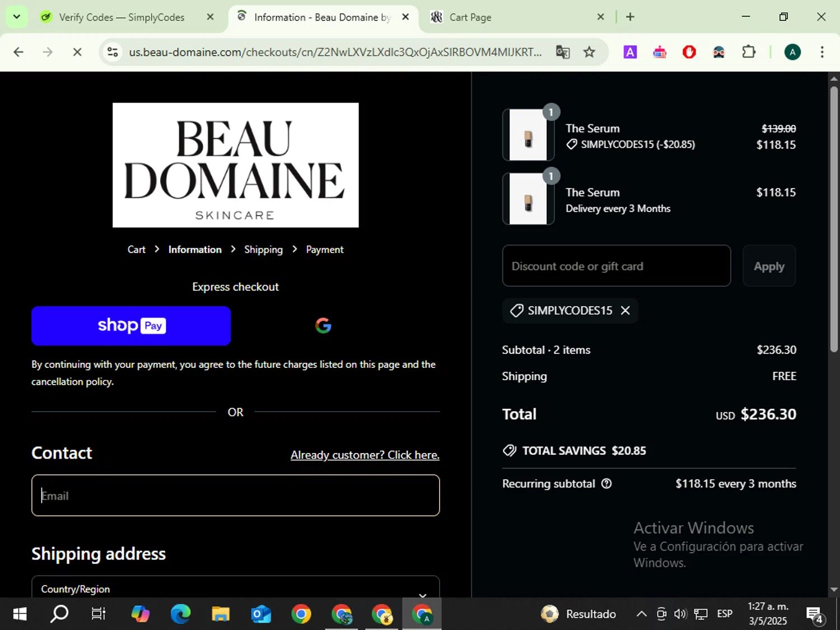Image resolution: width=840 pixels, height=630 pixels.
Task: Close the Verify Codes — SimplyCodes tab
Action: pos(210,17)
